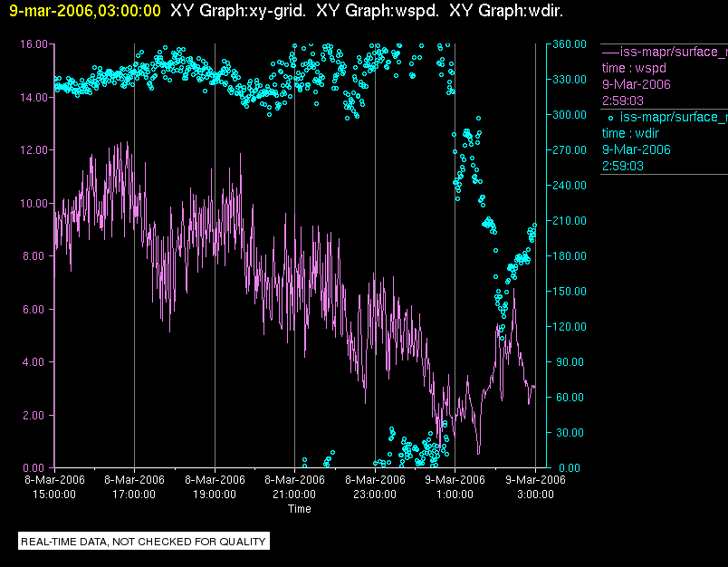This screenshot has height=567, width=728.
Task: Click the pink legend line sample for wspd
Action: 610,52
